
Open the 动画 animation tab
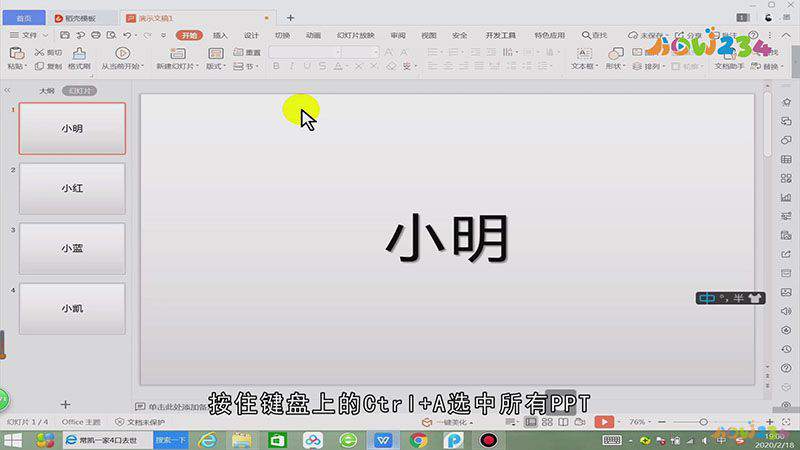313,35
